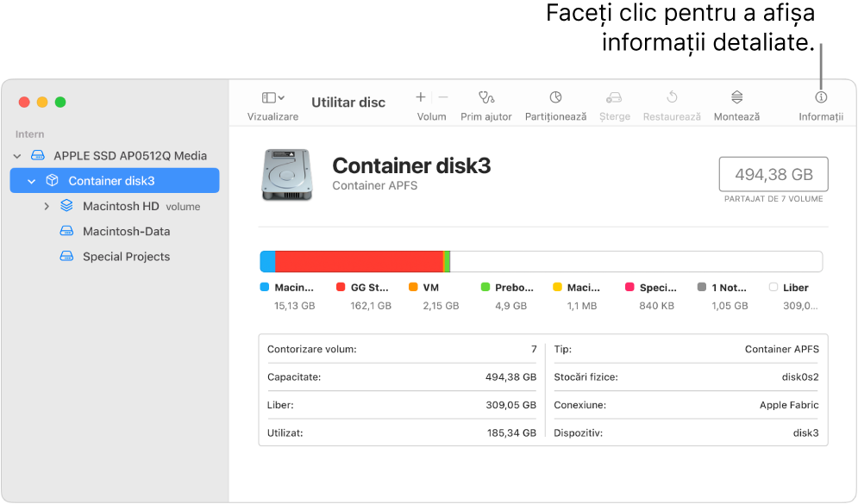This screenshot has height=504, width=858.
Task: Click the pink Speci... legend swatch
Action: click(629, 287)
